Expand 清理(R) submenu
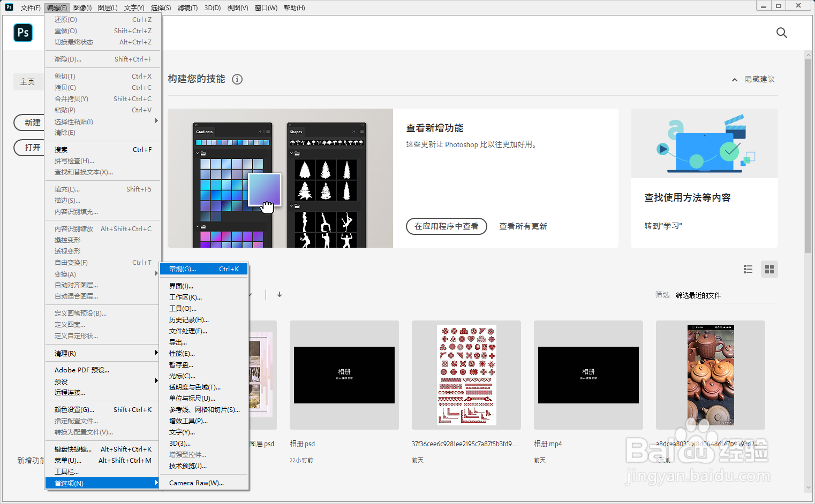This screenshot has width=815, height=504. pyautogui.click(x=103, y=353)
